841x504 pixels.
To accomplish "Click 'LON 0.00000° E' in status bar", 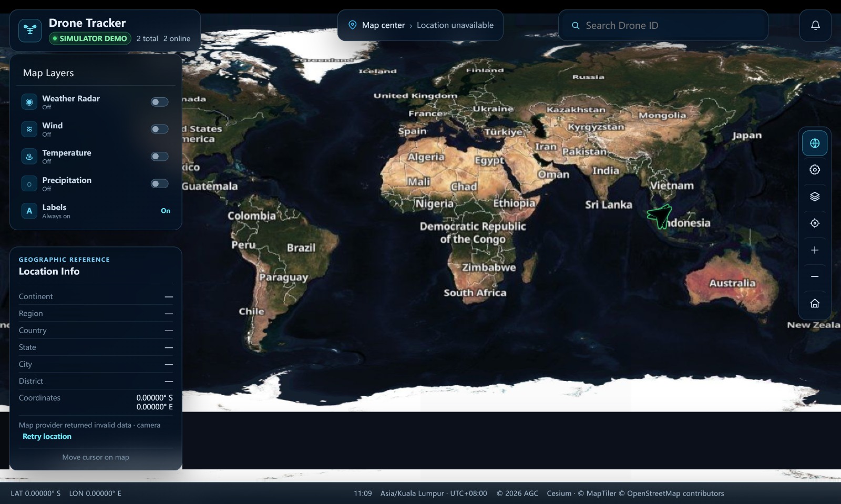I will pos(95,493).
